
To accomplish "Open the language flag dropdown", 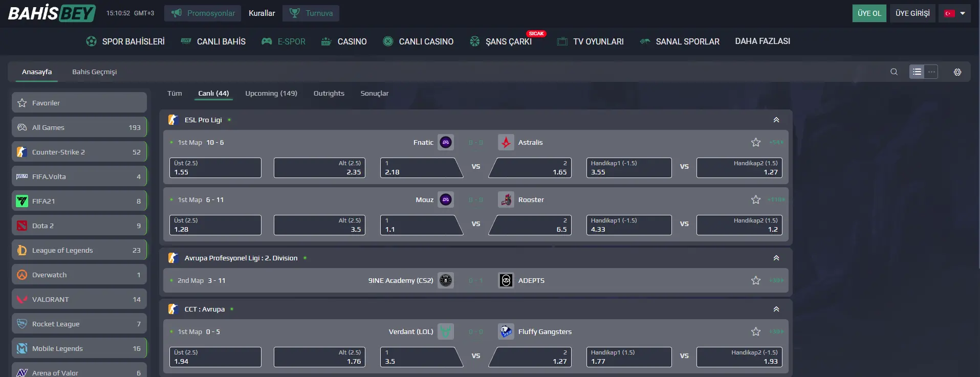I will tap(955, 13).
